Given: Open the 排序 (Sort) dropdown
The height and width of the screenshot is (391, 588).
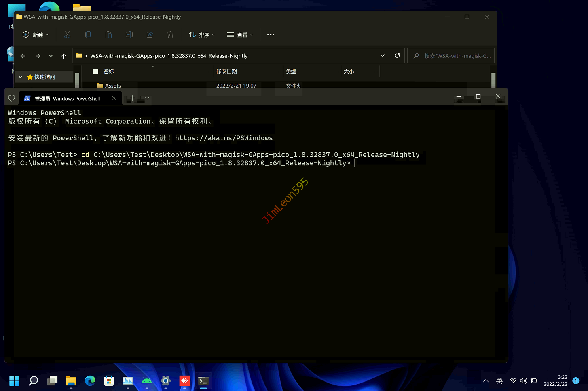Looking at the screenshot, I should [x=202, y=35].
